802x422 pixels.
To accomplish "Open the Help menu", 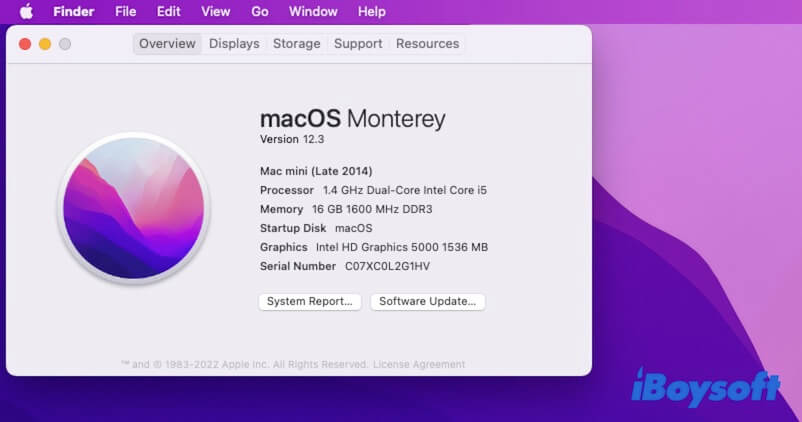I will (x=372, y=11).
